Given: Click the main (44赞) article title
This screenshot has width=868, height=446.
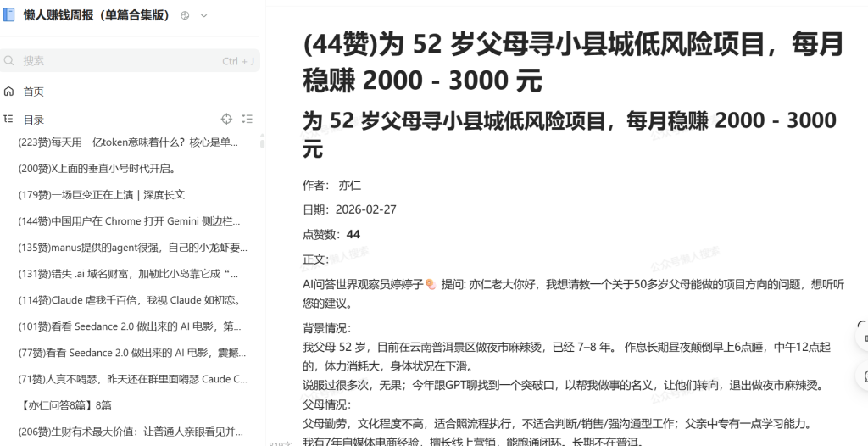Looking at the screenshot, I should (x=573, y=62).
